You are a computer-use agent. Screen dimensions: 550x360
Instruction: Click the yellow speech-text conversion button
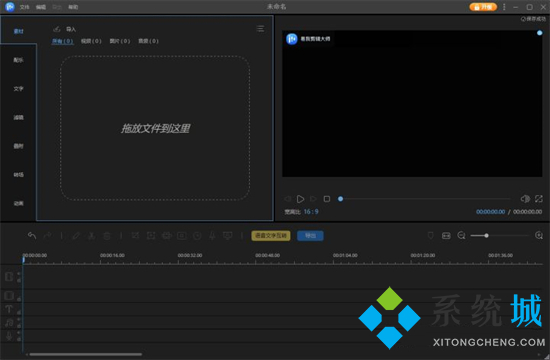point(271,235)
